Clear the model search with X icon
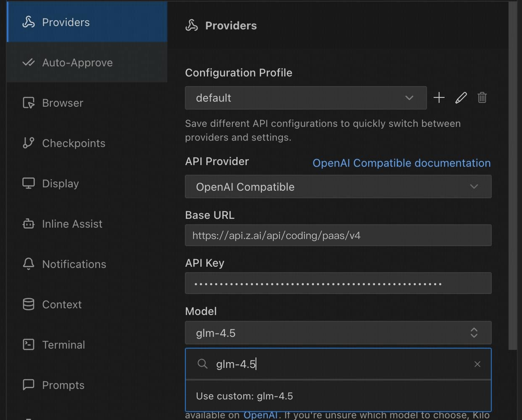The width and height of the screenshot is (522, 420). coord(477,364)
